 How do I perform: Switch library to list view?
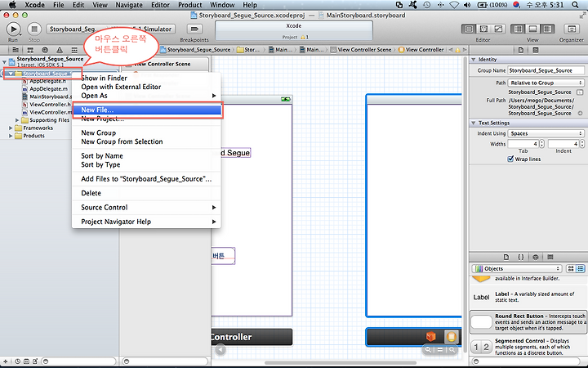point(581,268)
